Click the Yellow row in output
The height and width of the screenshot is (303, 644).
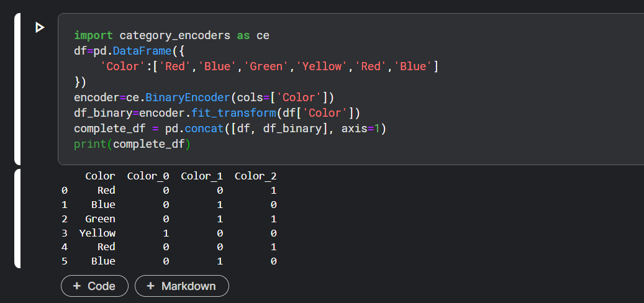97,233
